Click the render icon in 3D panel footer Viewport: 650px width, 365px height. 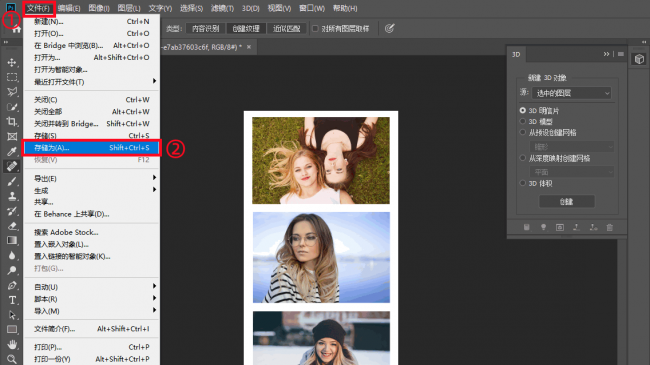coord(560,227)
